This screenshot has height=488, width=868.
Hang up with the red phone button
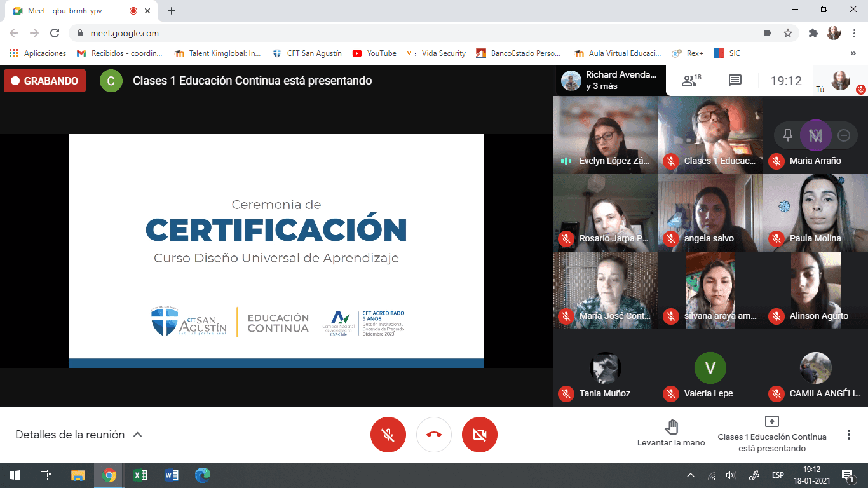434,435
